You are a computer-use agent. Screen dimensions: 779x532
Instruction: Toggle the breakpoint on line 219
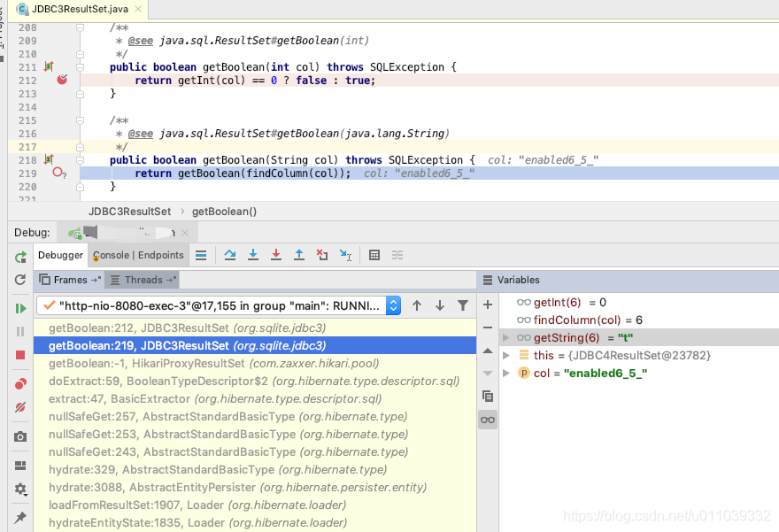(58, 173)
